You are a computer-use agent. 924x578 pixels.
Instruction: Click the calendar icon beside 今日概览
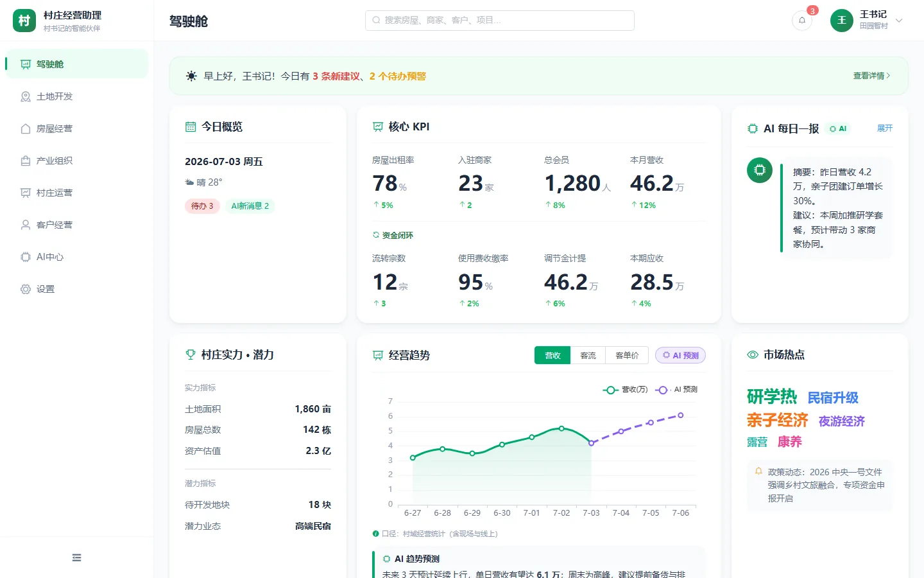point(191,127)
